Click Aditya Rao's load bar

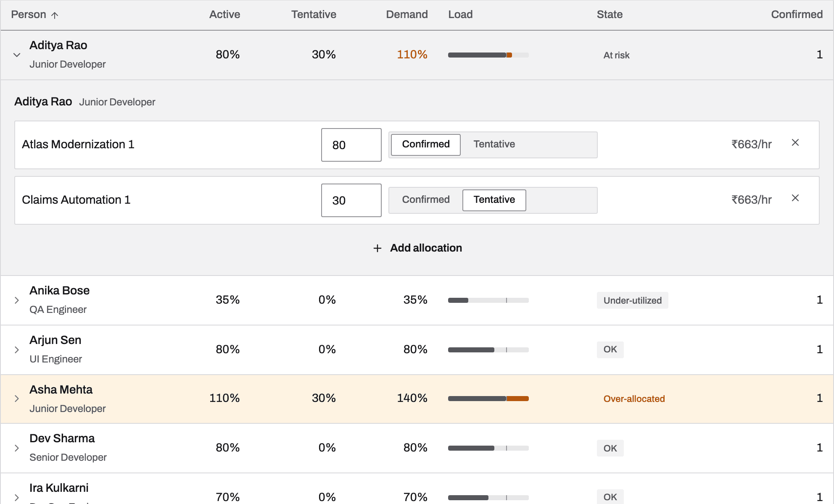click(x=488, y=55)
